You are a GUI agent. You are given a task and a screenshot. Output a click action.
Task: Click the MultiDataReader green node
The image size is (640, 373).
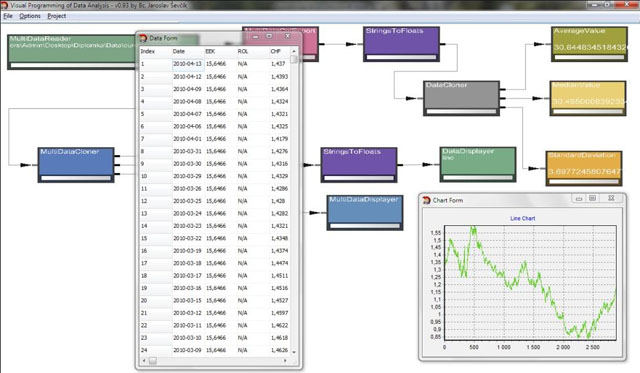click(x=72, y=52)
